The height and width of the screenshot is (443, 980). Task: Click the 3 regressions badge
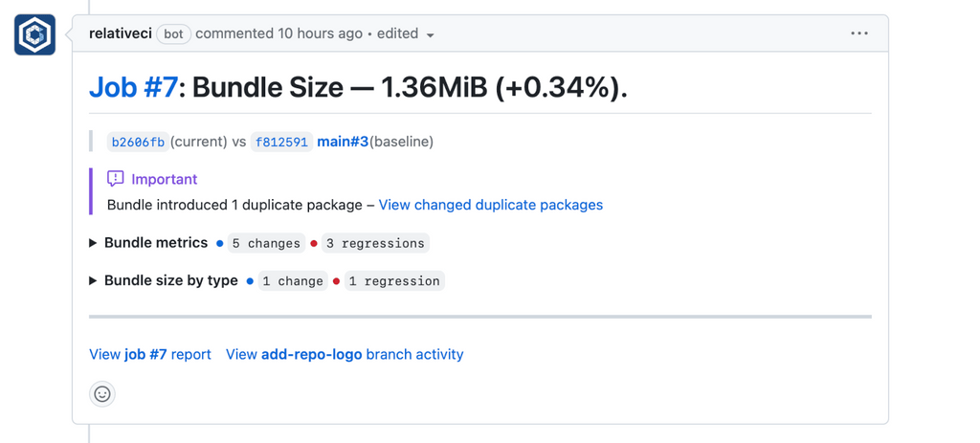(375, 243)
